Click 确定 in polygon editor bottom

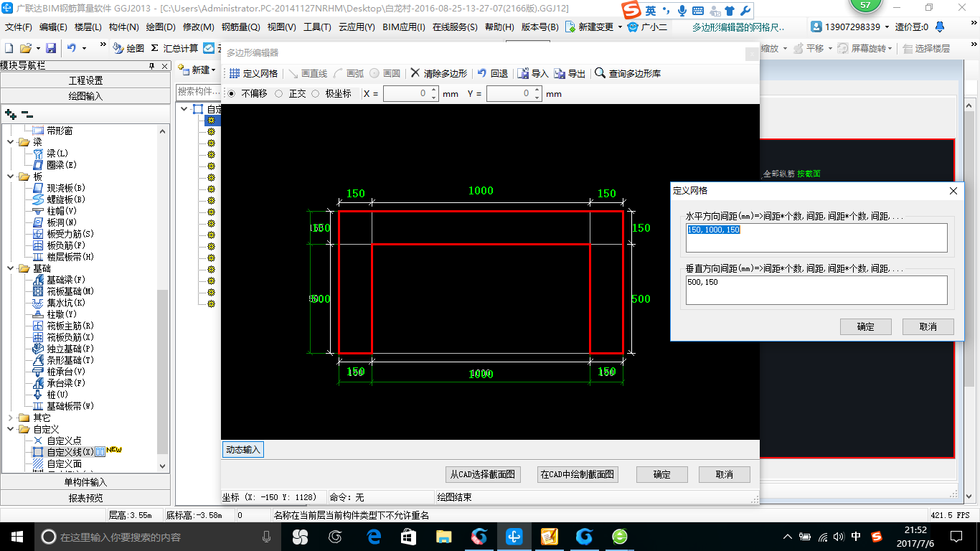tap(662, 474)
